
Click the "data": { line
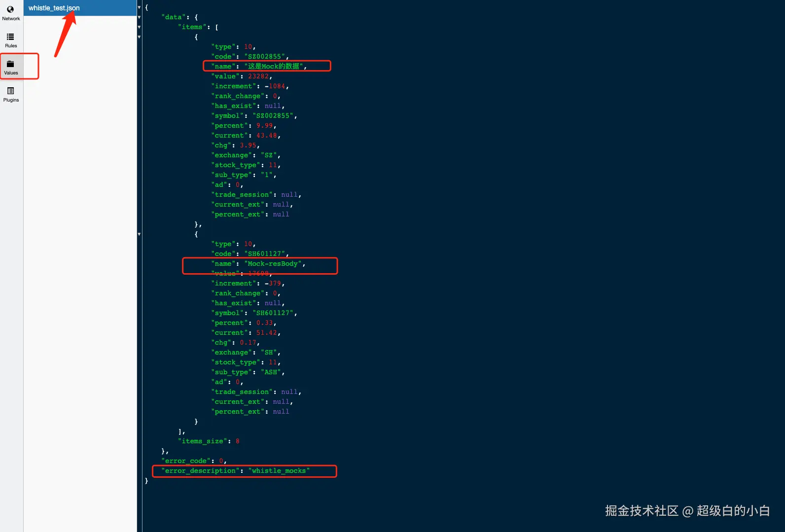pos(179,17)
